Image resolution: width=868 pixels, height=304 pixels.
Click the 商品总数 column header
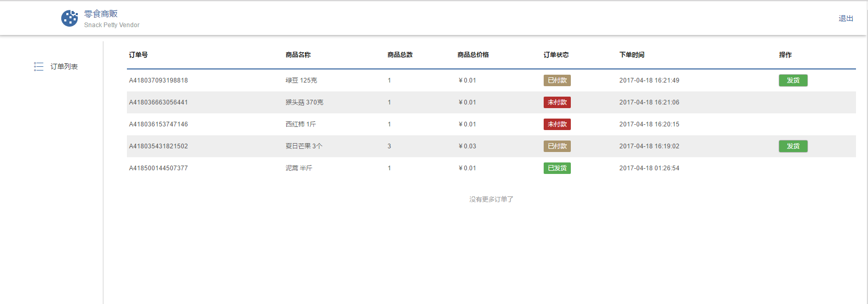(x=400, y=55)
